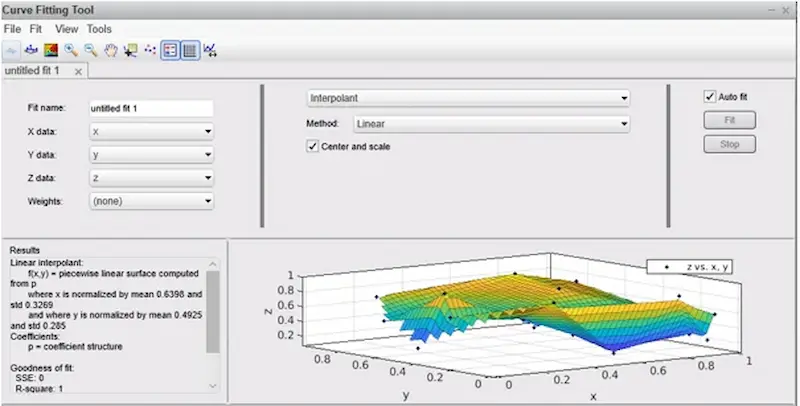Select the main surface plot toolbar icon
The image size is (800, 406).
11,50
